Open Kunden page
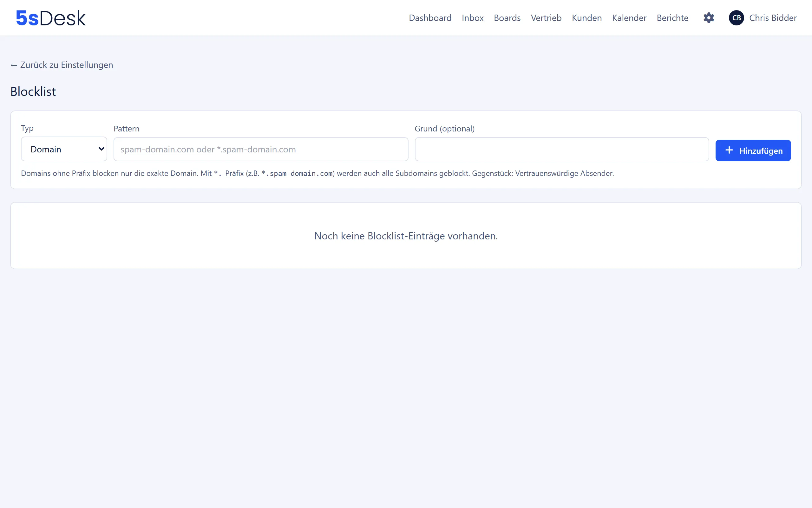Viewport: 812px width, 508px height. coord(586,18)
